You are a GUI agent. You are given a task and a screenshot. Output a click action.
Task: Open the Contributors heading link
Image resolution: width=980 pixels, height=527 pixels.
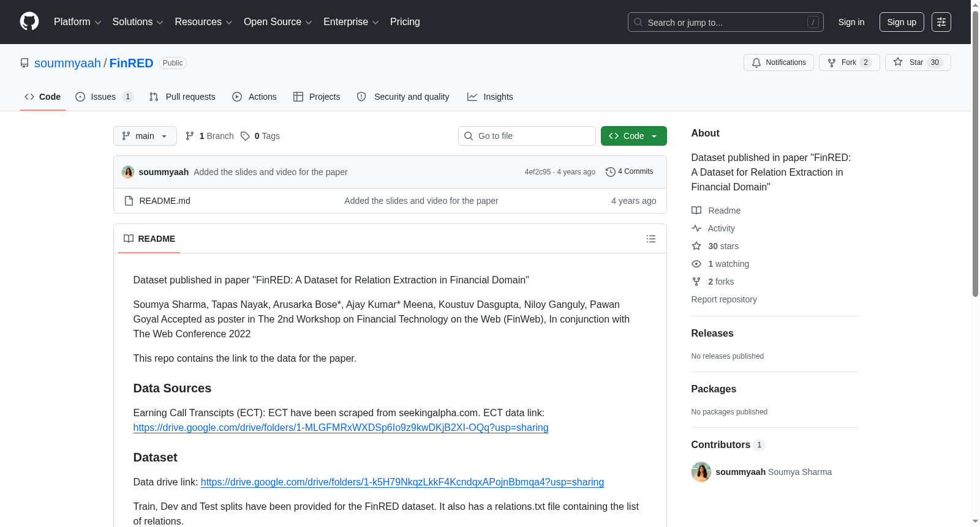pos(728,445)
